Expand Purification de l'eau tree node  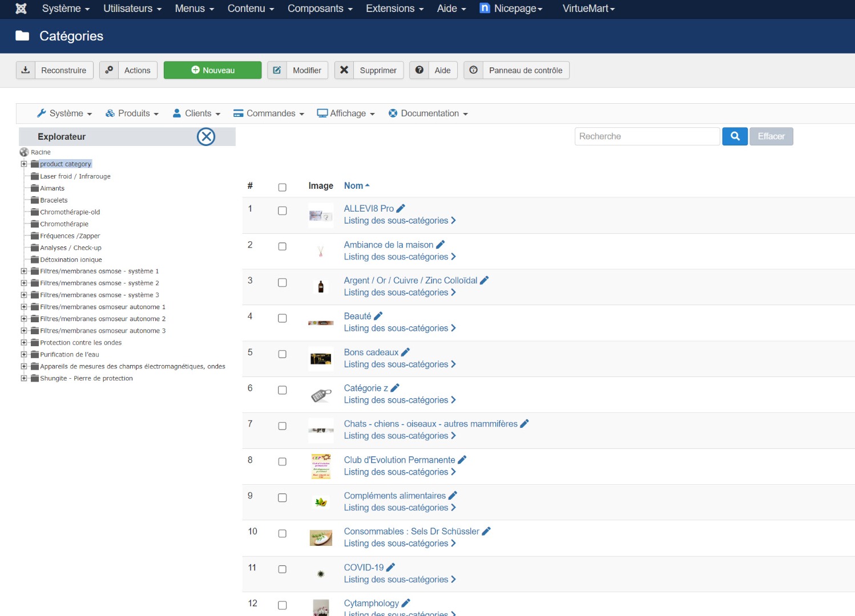click(x=24, y=355)
